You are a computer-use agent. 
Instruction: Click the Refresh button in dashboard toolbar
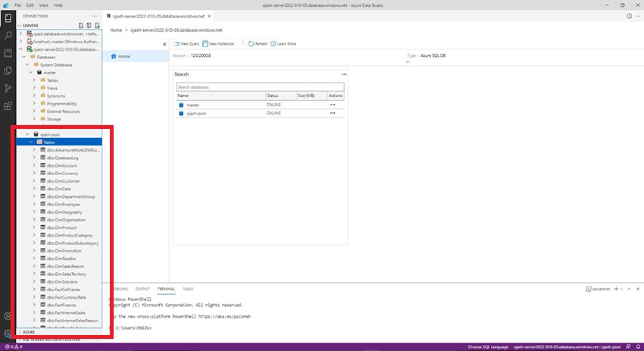[x=258, y=43]
